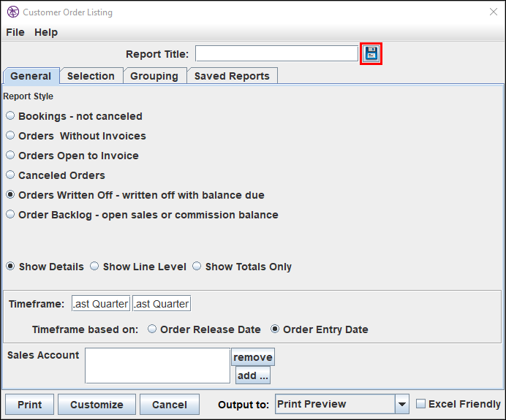
Task: Open the Grouping tab
Action: tap(154, 76)
